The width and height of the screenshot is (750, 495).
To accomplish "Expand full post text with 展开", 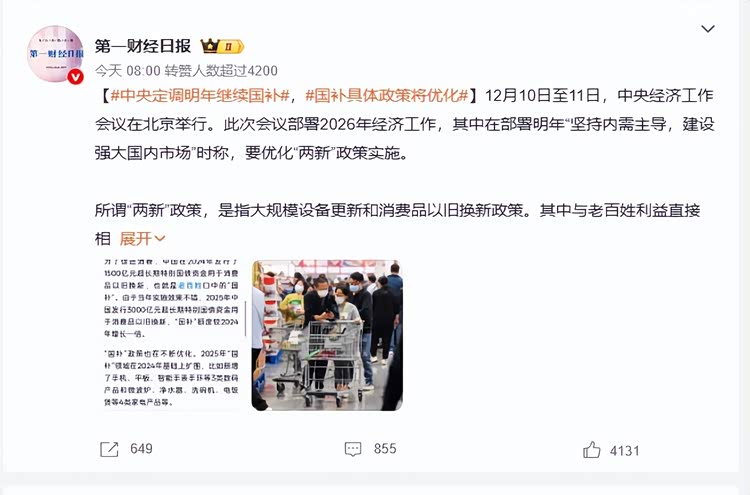I will [135, 238].
